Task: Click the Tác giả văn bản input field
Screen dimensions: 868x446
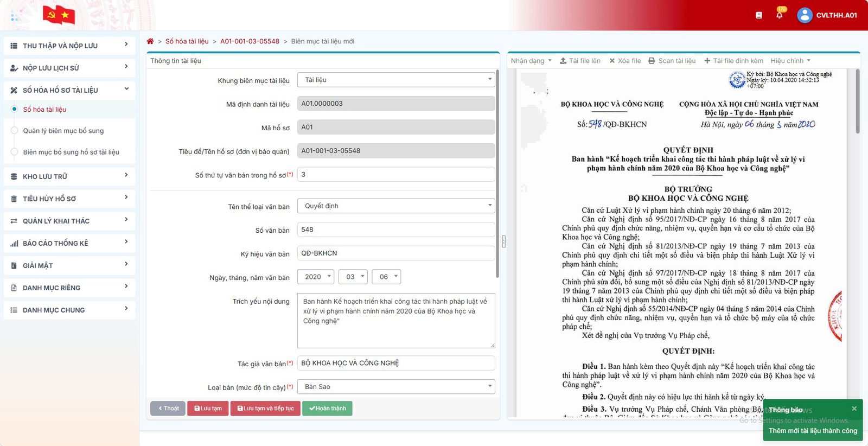Action: click(x=396, y=363)
